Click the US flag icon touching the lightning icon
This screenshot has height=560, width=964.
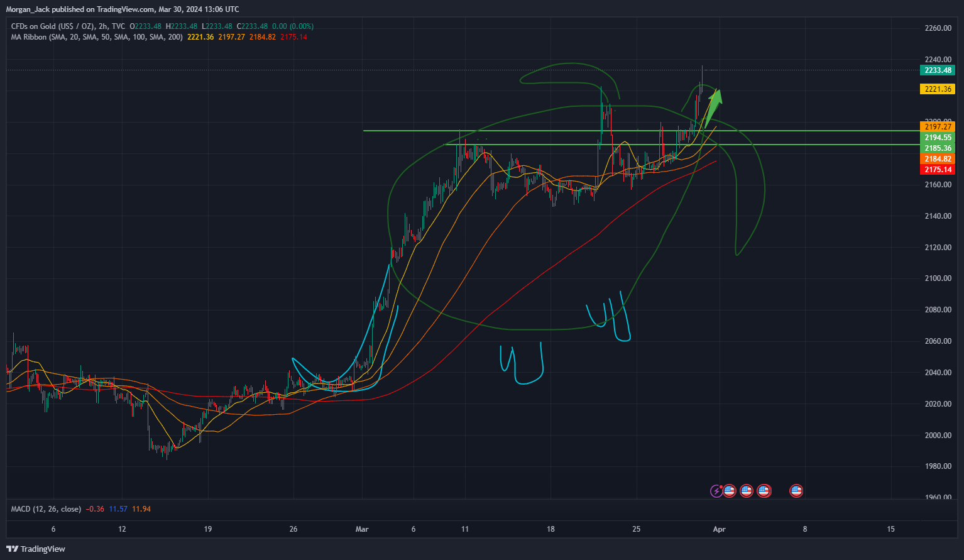click(x=729, y=491)
